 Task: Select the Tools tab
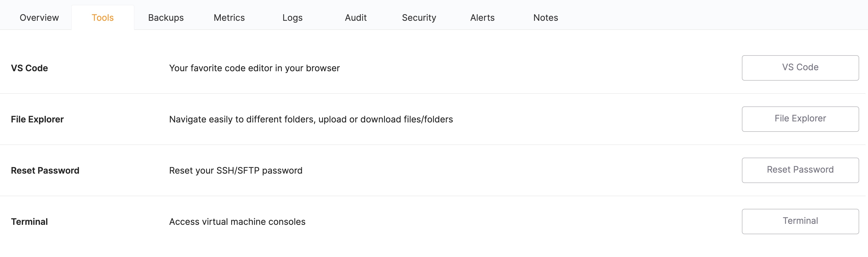coord(102,17)
